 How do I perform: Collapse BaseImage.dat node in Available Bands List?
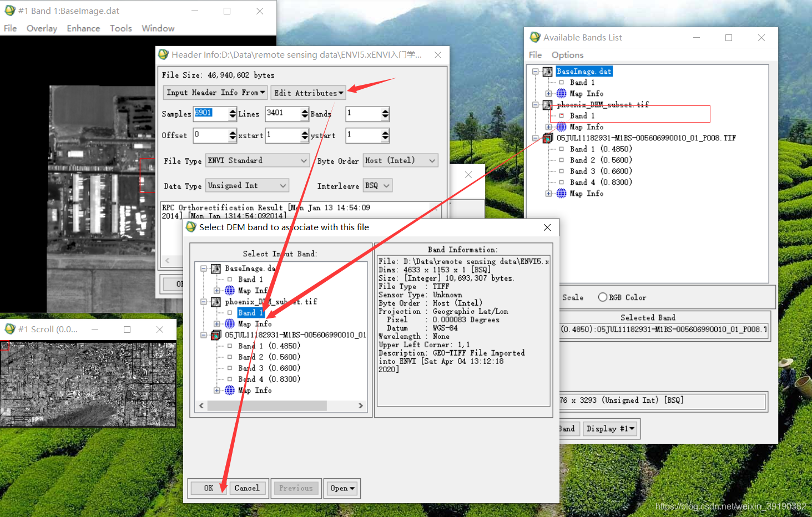pyautogui.click(x=535, y=72)
